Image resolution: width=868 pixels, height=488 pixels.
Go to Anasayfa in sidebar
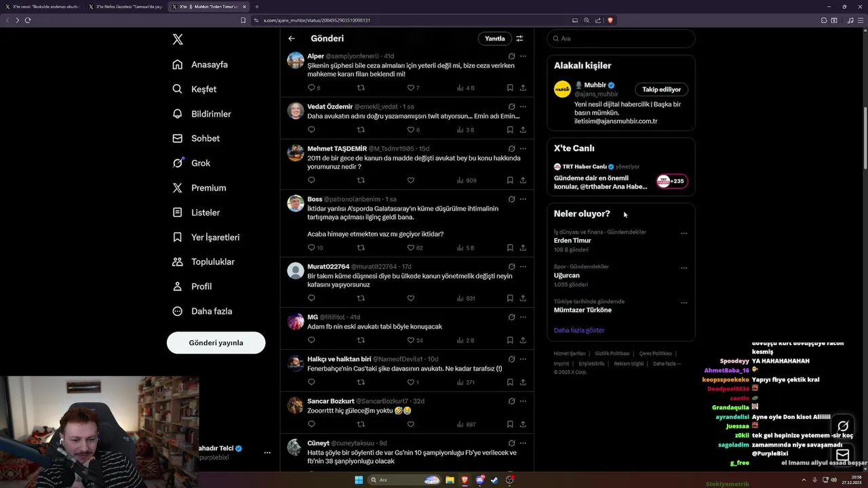[200, 64]
